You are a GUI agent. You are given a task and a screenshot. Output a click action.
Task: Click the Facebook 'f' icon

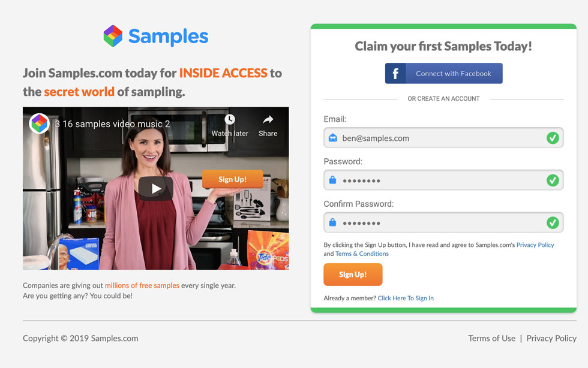click(x=395, y=74)
